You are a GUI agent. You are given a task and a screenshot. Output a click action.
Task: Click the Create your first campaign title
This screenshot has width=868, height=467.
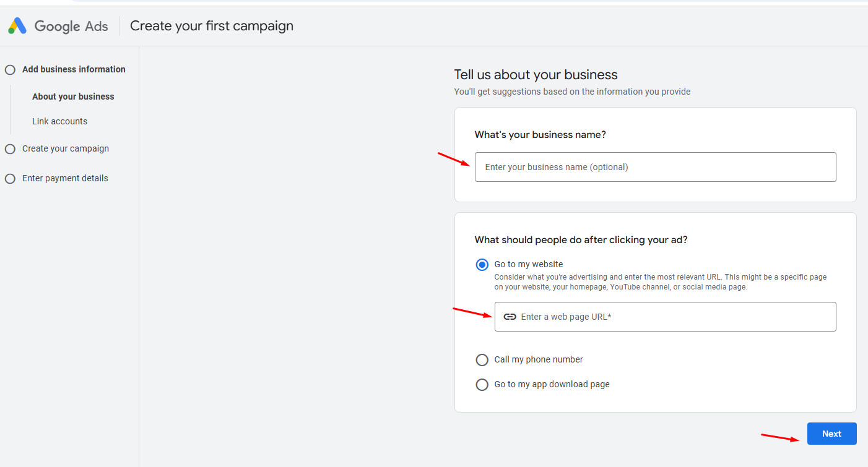[x=212, y=26]
